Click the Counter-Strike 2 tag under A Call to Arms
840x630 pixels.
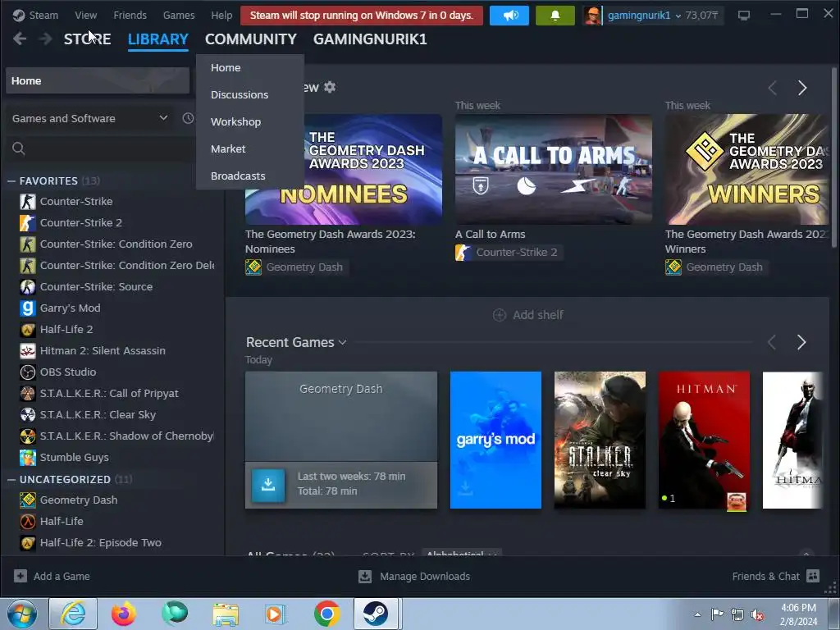tap(509, 253)
